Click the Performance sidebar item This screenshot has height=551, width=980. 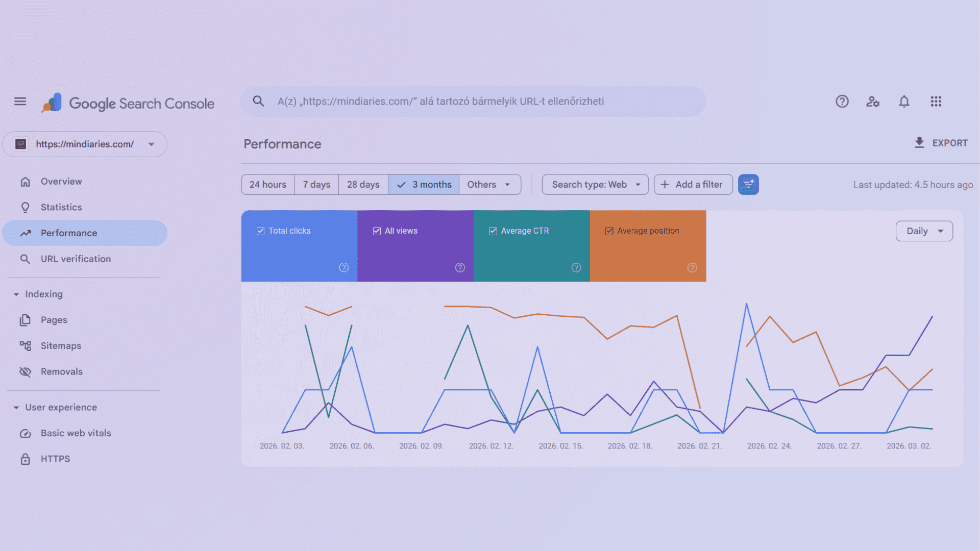(x=85, y=233)
